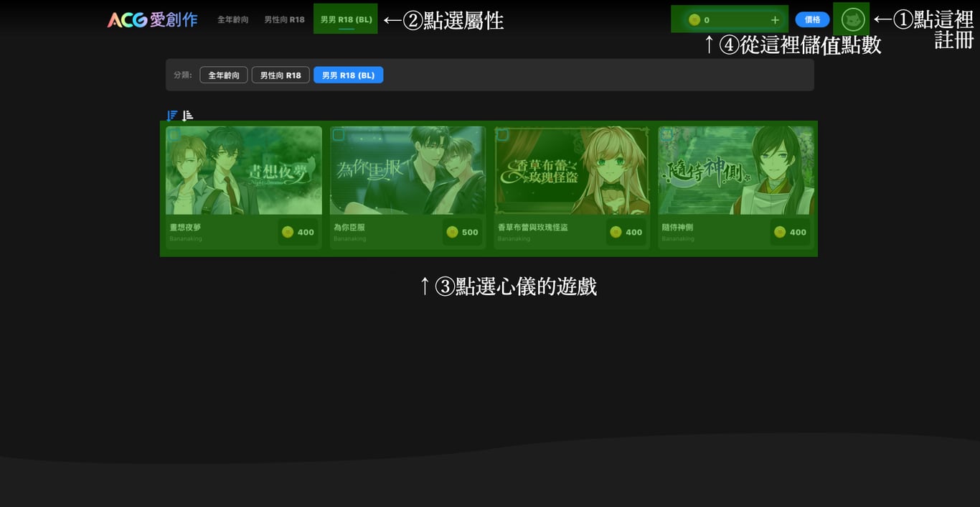The width and height of the screenshot is (980, 507).
Task: Click the 400 price on 香草布蕾與玫瑰怪盜
Action: click(634, 232)
